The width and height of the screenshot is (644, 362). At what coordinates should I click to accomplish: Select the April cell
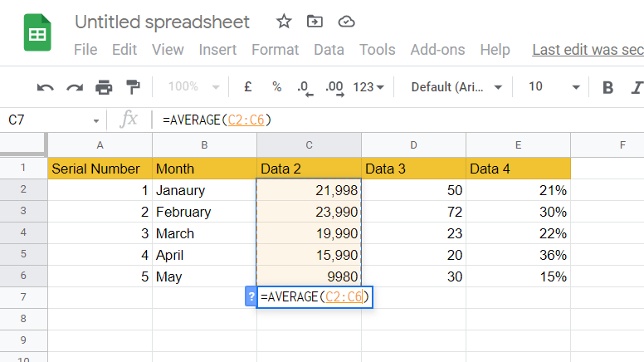point(204,255)
